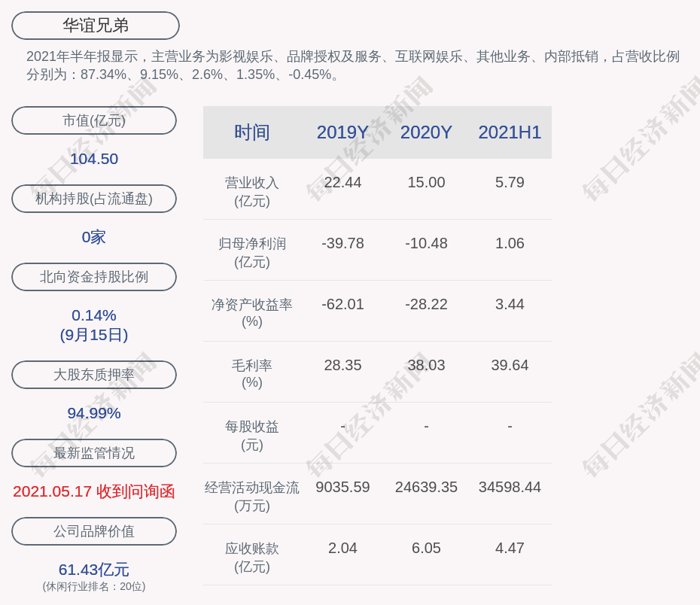Viewport: 700px width, 605px height.
Task: Click the 华谊兄弟 company name pill
Action: coord(96,26)
